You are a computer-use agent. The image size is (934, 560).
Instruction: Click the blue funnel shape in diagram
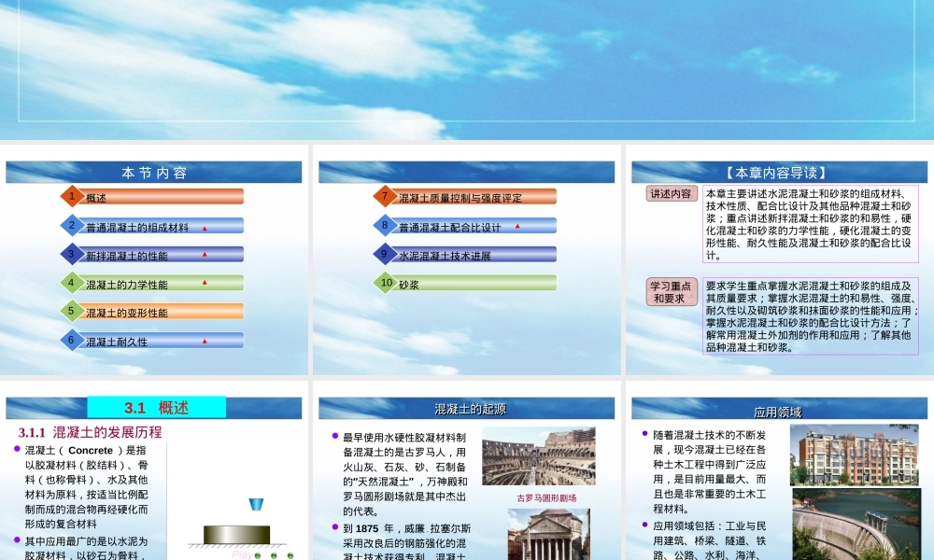[x=256, y=504]
